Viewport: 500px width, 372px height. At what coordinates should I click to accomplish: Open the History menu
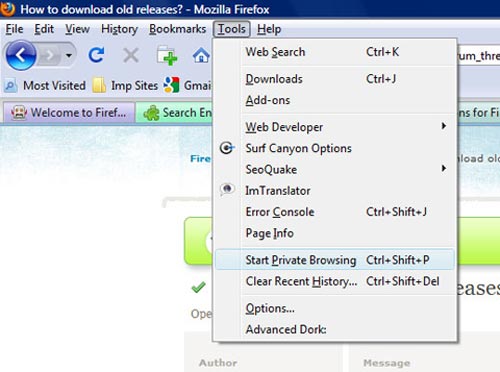[119, 29]
